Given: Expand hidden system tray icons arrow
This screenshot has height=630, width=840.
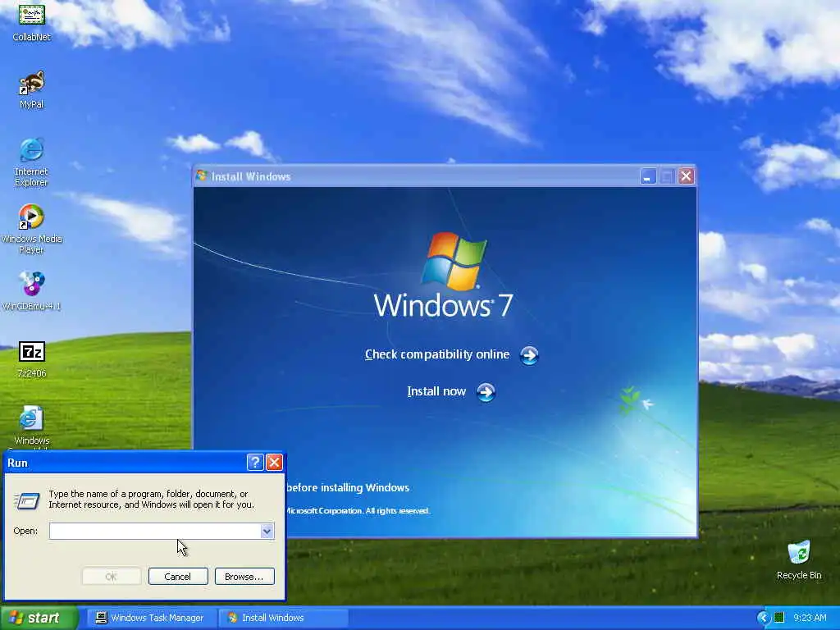Looking at the screenshot, I should click(x=763, y=618).
